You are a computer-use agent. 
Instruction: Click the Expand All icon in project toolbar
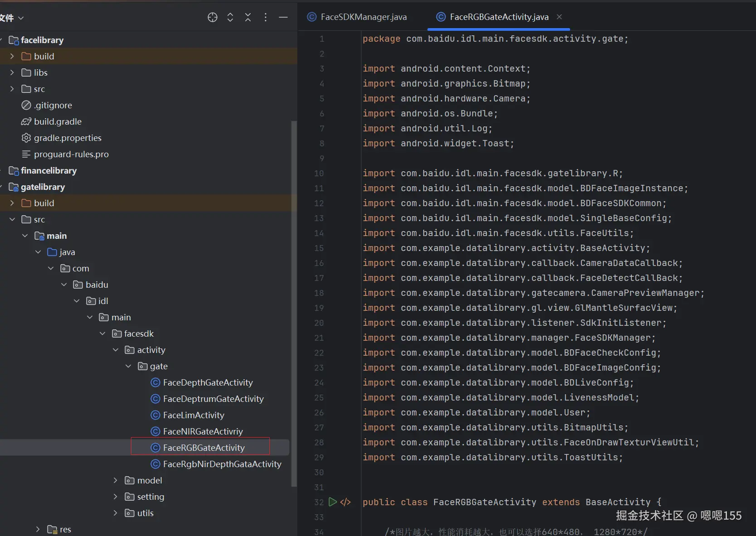coord(230,18)
